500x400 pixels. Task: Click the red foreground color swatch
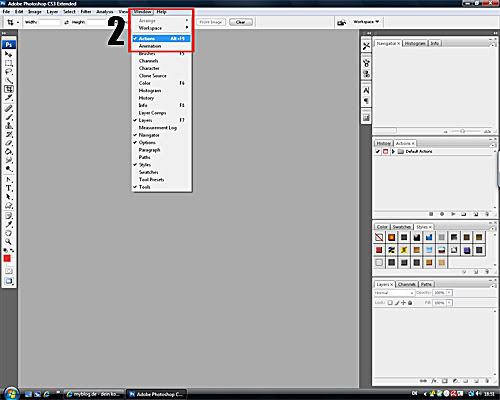7,258
